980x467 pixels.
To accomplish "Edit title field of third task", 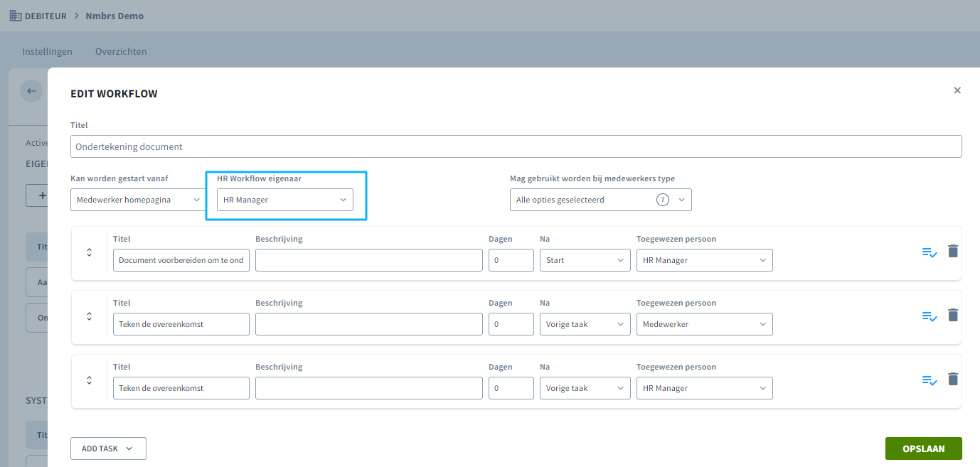I will click(181, 388).
